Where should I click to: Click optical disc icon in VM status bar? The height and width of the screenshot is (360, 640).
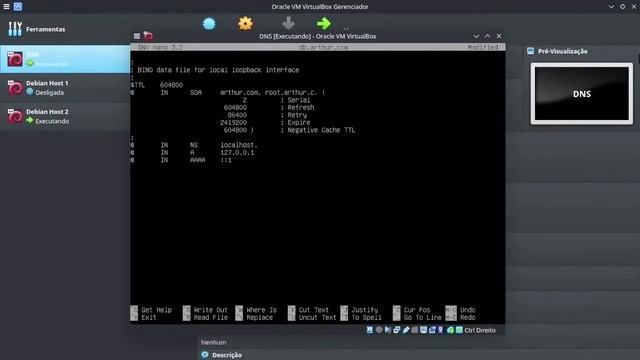379,330
